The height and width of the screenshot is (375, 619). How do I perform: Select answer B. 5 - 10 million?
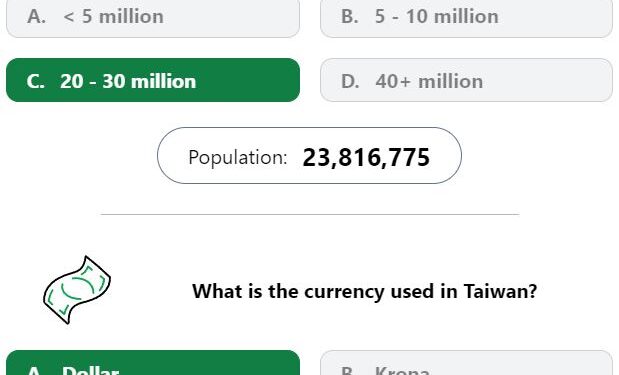[466, 19]
